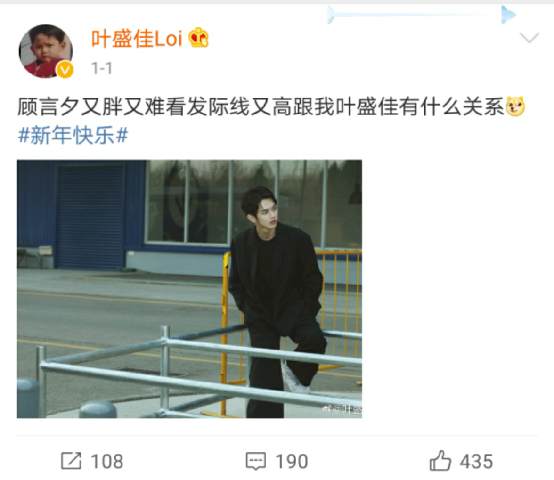Open the 190 comments count
Image resolution: width=554 pixels, height=480 pixels.
292,461
